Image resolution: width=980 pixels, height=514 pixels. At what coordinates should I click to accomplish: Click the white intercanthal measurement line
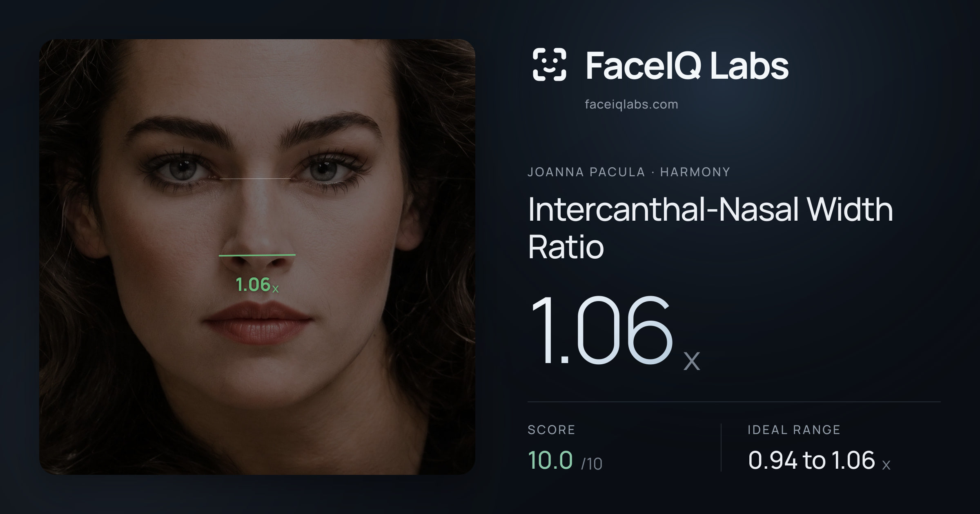(256, 179)
